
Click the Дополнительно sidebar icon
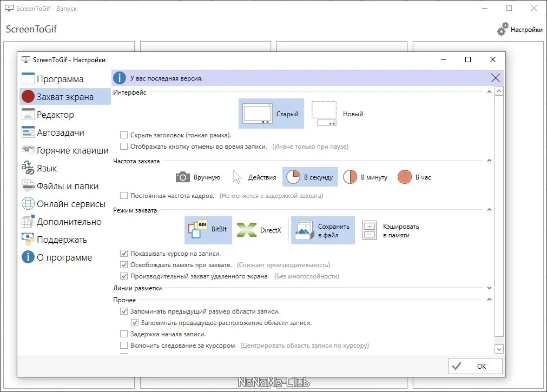pos(28,222)
